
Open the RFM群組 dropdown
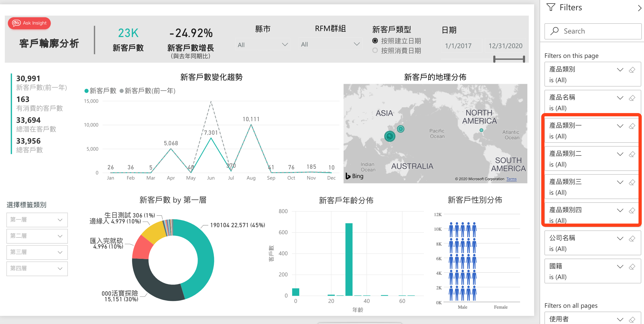tap(330, 44)
